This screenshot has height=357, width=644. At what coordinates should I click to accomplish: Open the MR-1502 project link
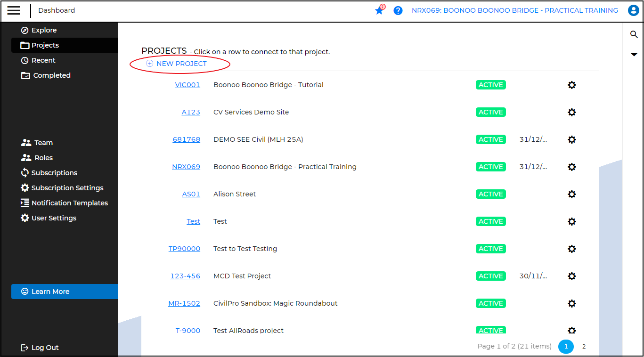184,303
